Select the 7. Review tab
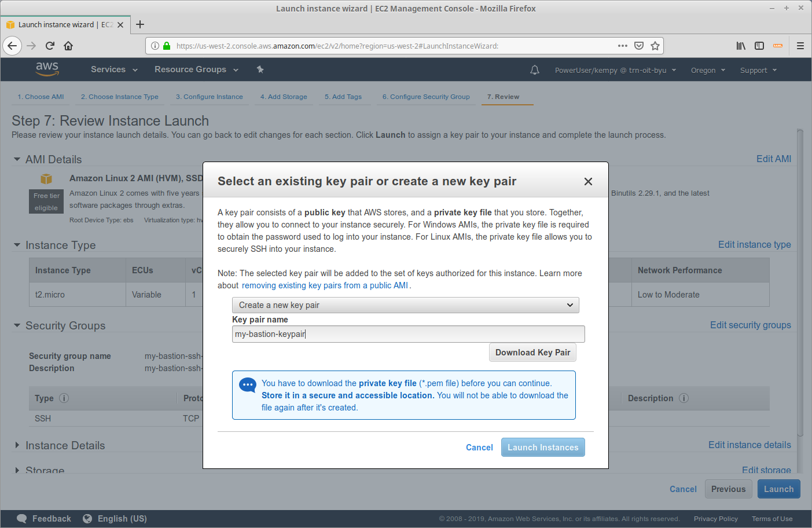 point(503,97)
